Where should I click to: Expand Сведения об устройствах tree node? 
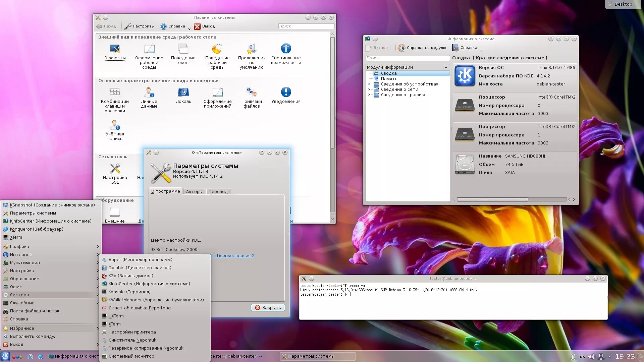click(x=369, y=84)
